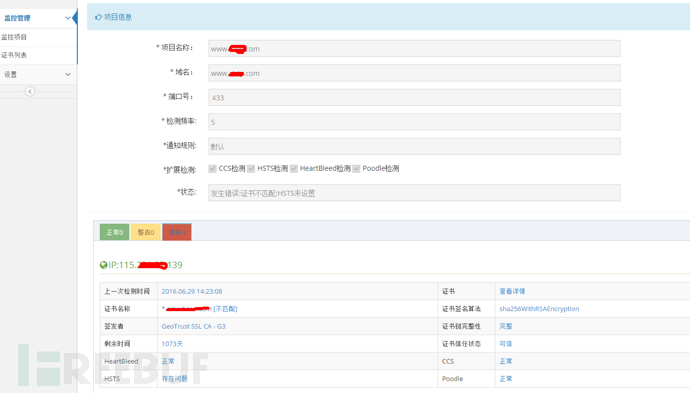Select the yellow 警告0 tab
Viewport: 690px width, 393px height.
pos(146,232)
